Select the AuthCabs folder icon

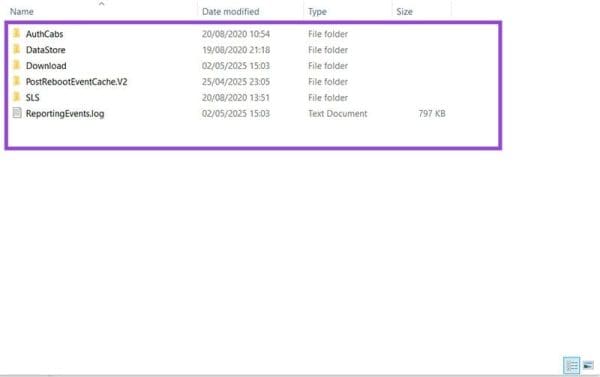pyautogui.click(x=16, y=33)
